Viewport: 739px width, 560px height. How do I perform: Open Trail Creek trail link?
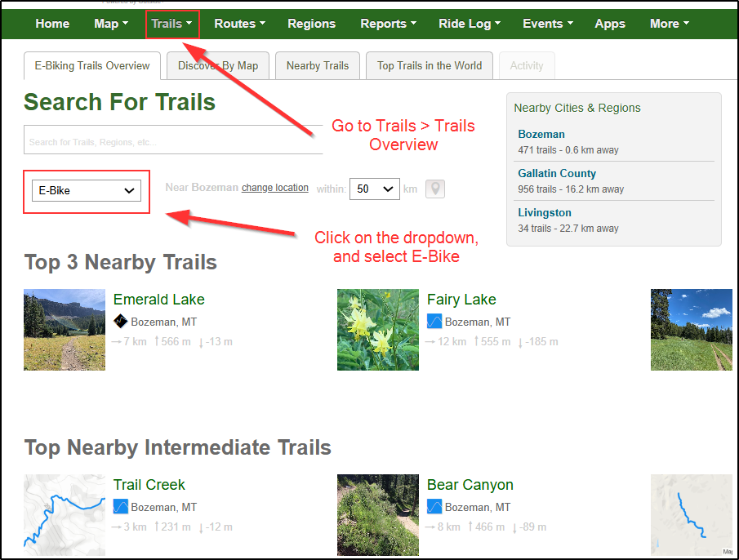[149, 485]
